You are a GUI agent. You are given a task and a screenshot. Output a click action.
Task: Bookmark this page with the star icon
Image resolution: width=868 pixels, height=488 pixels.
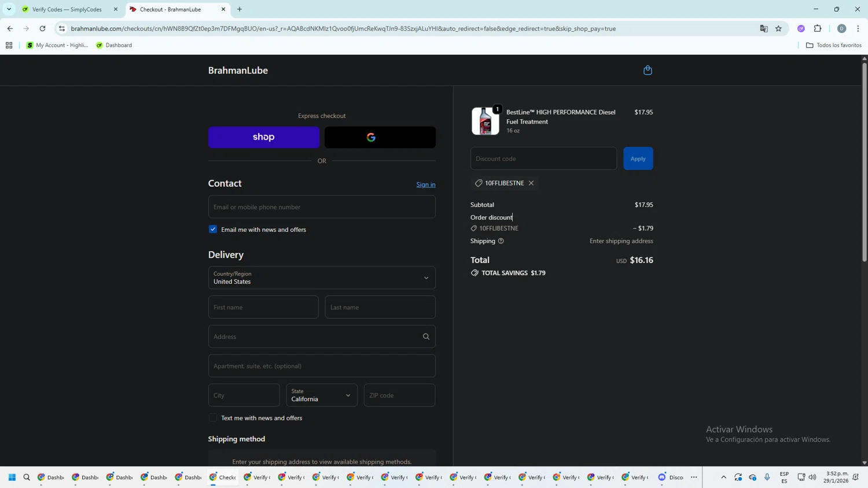point(779,28)
